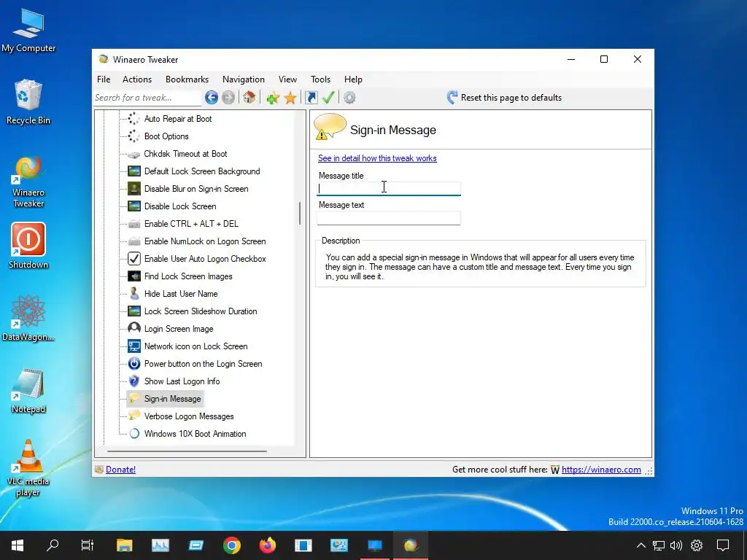Select Disable Lock Screen item

point(180,206)
